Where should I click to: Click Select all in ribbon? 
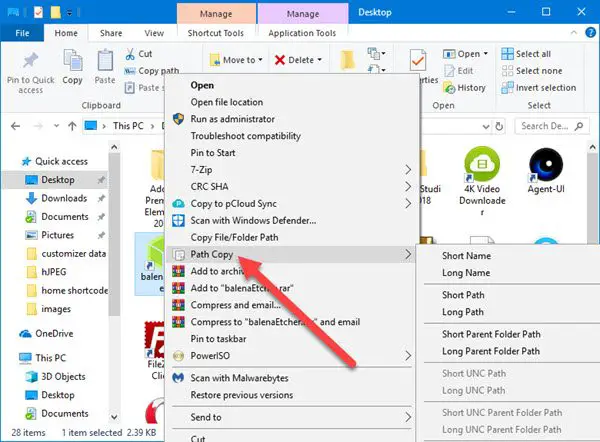point(526,54)
